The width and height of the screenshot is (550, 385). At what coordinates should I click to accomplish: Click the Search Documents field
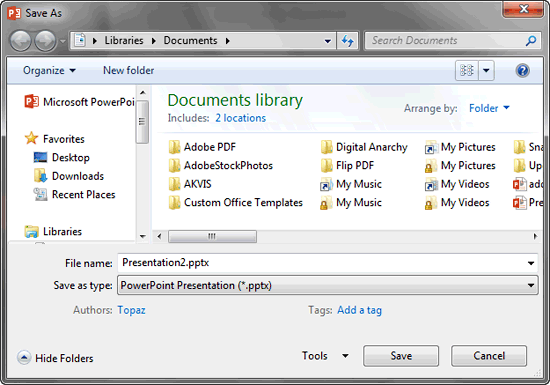click(445, 41)
